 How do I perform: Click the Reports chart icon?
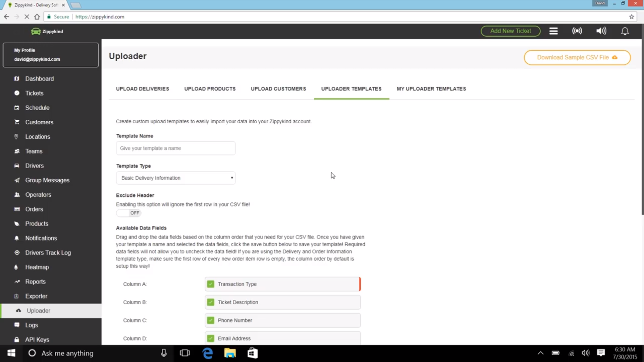(x=17, y=282)
